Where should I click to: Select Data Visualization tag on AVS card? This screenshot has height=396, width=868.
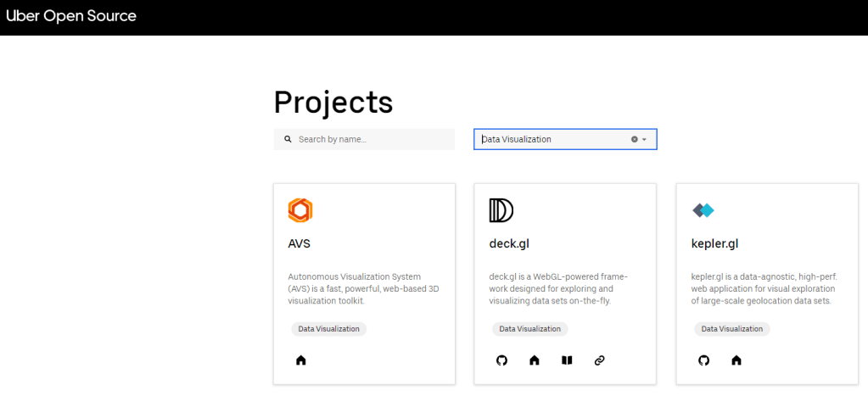tap(328, 329)
